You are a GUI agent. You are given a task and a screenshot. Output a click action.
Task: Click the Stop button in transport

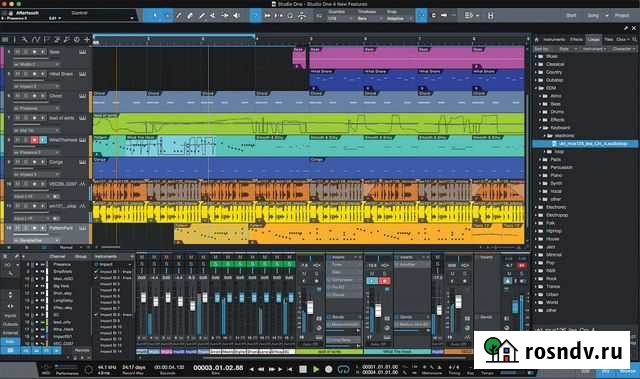[x=303, y=369]
